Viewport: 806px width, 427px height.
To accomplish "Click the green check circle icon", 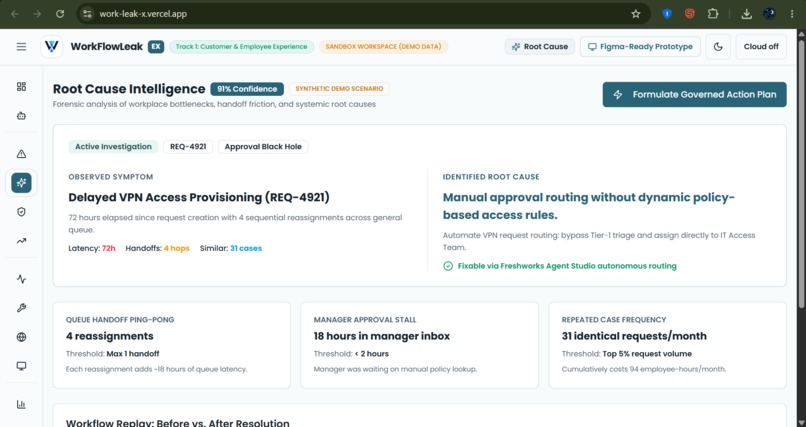I will coord(448,266).
